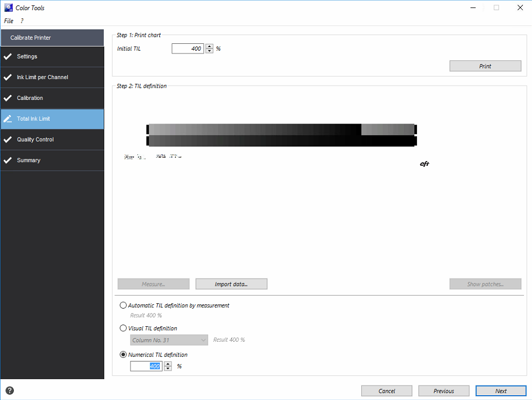Viewport: 532px width, 400px height.
Task: Click the efi logo in chart preview
Action: tap(425, 164)
